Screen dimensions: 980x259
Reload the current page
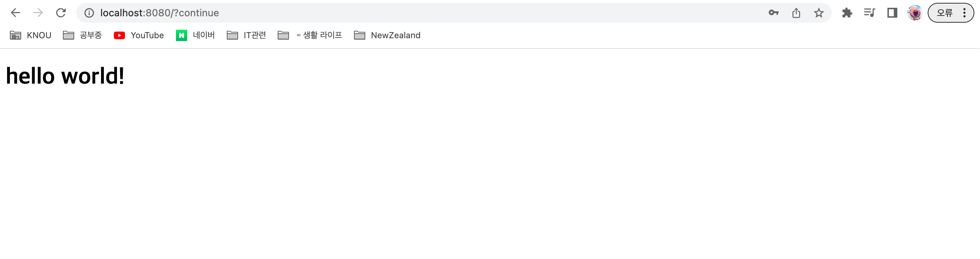tap(61, 13)
